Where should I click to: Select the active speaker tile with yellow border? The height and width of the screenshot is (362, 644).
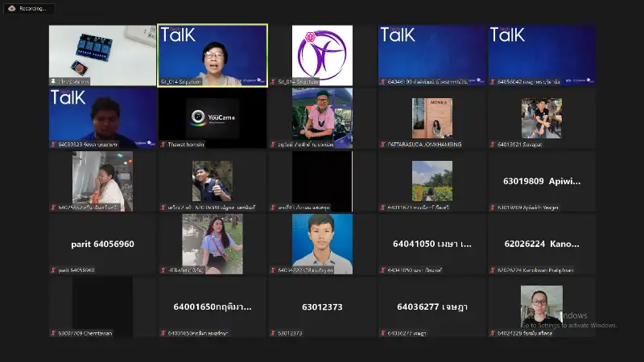click(x=213, y=55)
